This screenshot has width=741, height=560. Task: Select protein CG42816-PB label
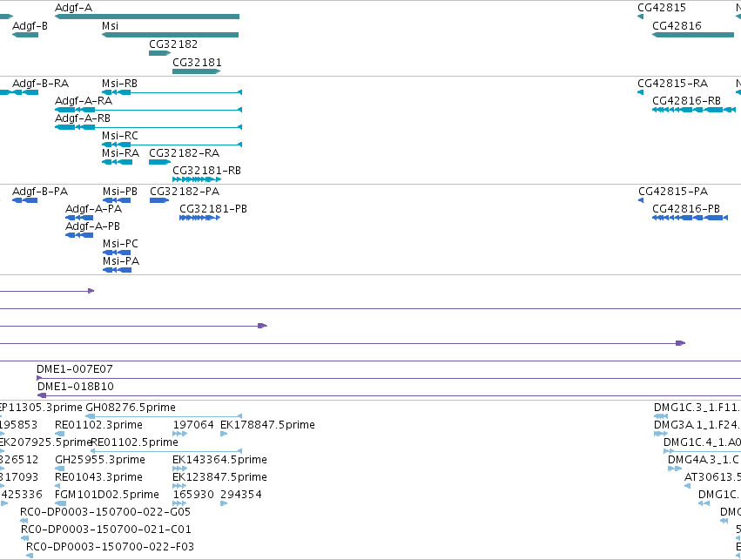point(686,209)
